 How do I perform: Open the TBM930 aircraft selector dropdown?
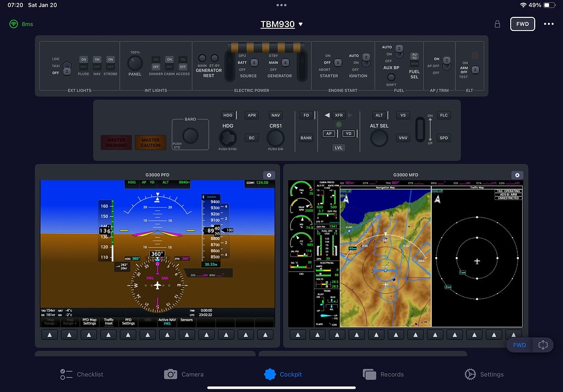282,24
